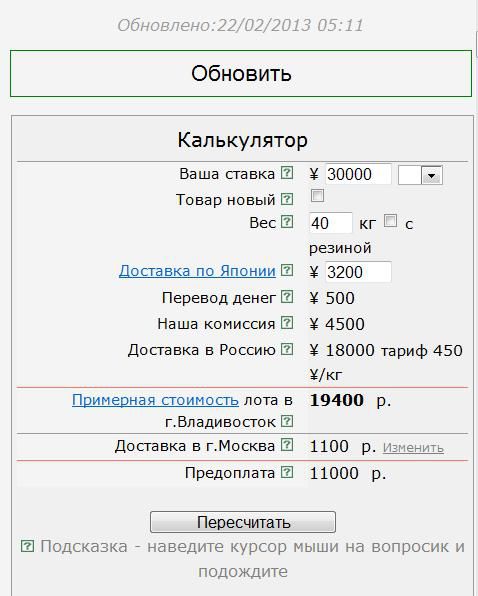Click help icon beside Перевод денег
The image size is (478, 596).
tap(287, 297)
